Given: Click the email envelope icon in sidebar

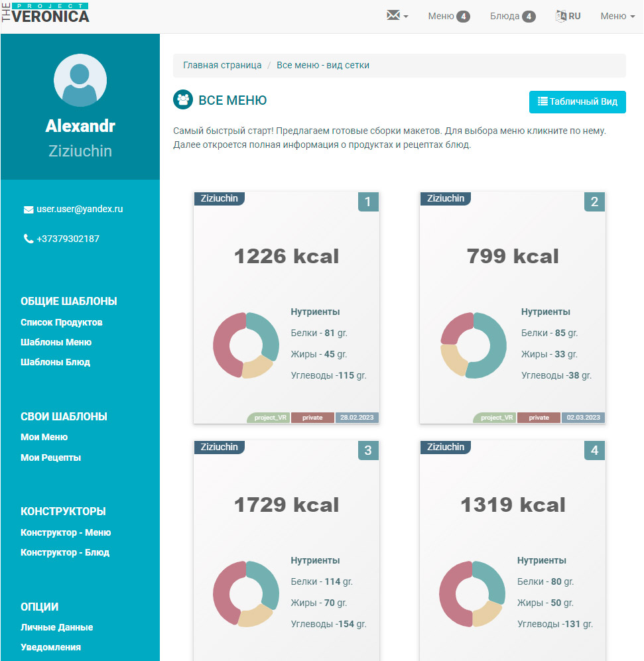Looking at the screenshot, I should (29, 210).
